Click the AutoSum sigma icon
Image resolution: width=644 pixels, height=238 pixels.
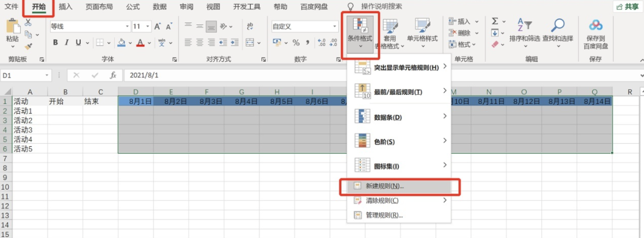click(x=495, y=21)
